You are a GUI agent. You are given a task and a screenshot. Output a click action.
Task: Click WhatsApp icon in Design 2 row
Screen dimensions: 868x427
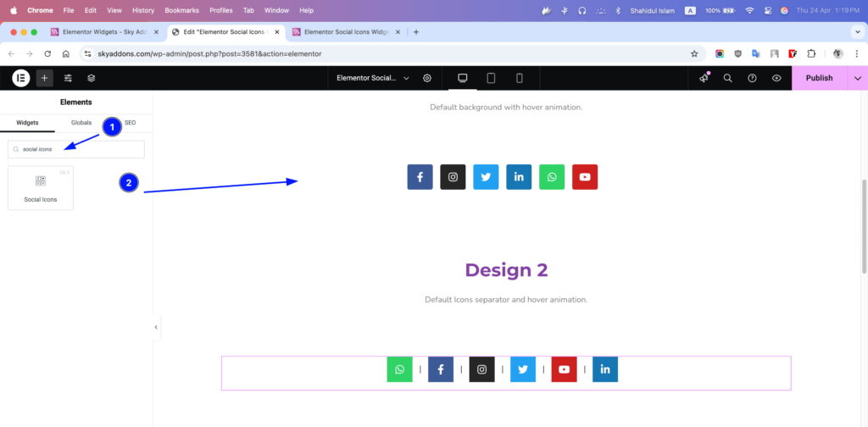coord(400,369)
